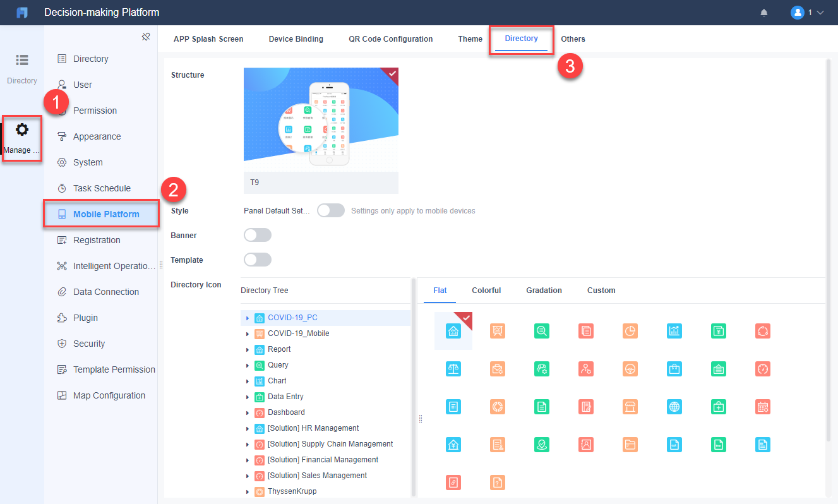This screenshot has width=838, height=504.
Task: Open the Colorful icon style tab
Action: [x=486, y=291]
